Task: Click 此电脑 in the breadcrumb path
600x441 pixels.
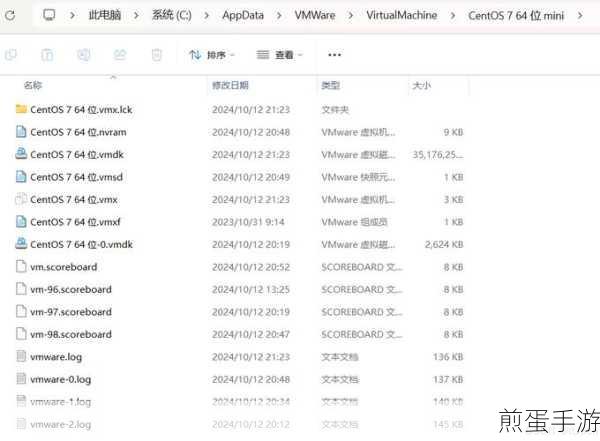Action: click(105, 15)
